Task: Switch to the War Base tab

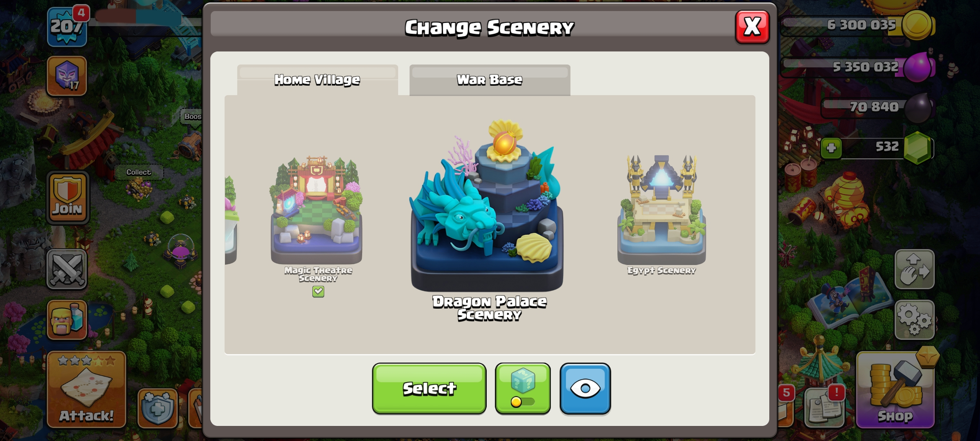Action: tap(490, 80)
